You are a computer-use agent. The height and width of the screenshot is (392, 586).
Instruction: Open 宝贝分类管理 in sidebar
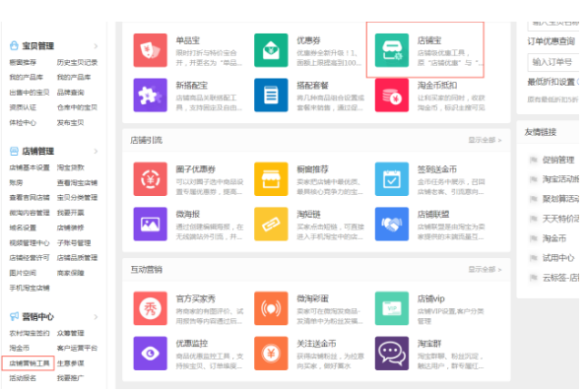click(x=77, y=197)
